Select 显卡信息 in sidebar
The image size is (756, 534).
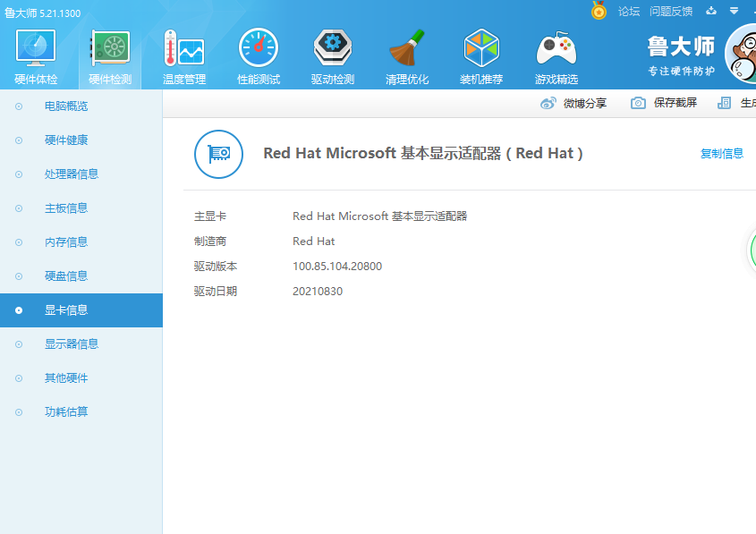81,310
